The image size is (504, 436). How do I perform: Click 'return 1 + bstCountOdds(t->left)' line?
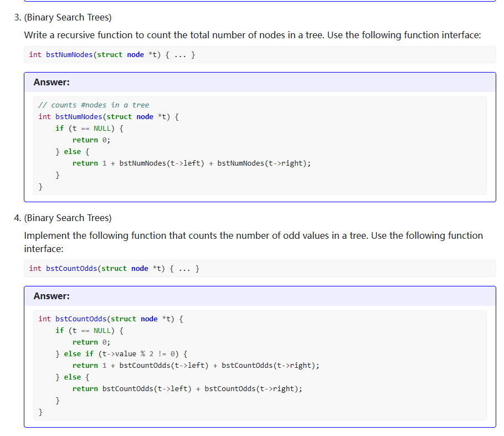pos(196,366)
